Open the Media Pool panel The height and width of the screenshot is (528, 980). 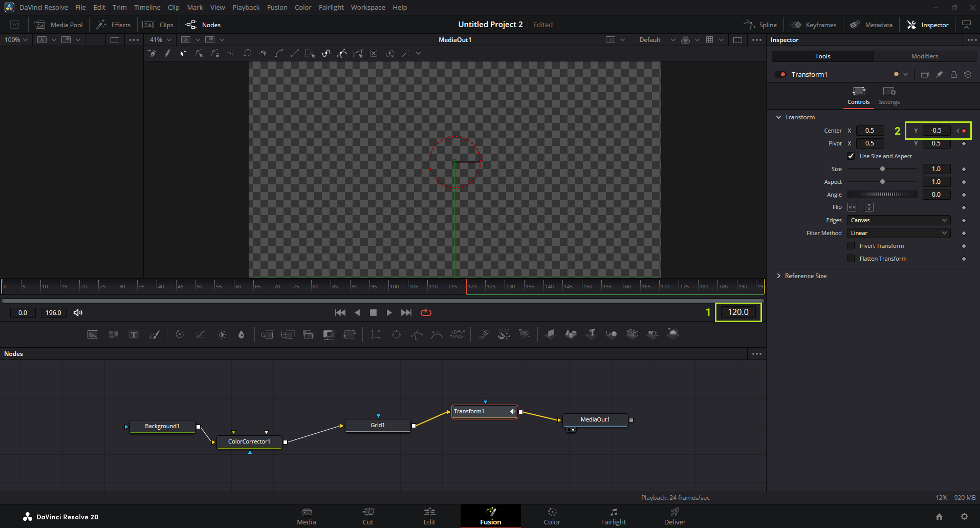click(x=59, y=25)
